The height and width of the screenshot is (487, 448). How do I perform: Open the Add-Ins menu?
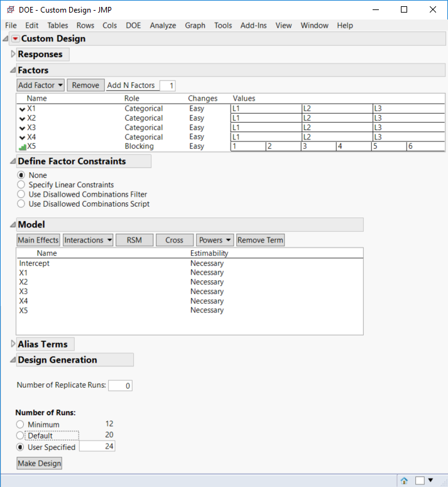coord(253,26)
